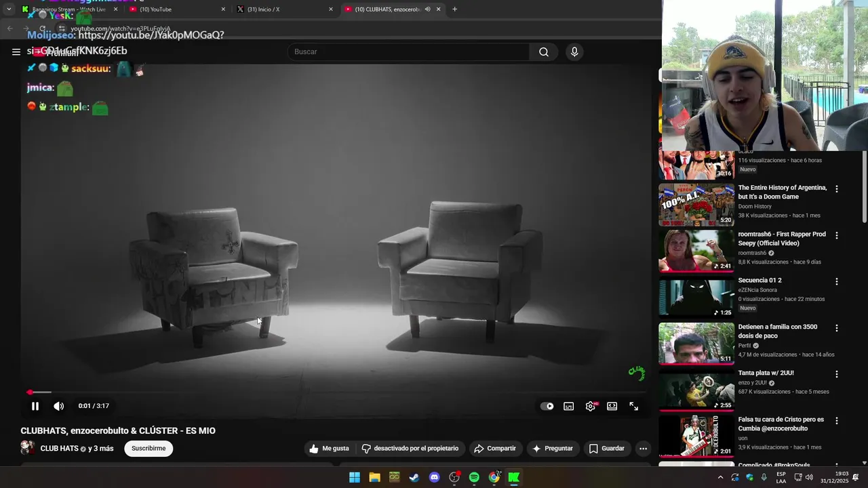Switch to the (10) YouTube tab

[x=176, y=9]
